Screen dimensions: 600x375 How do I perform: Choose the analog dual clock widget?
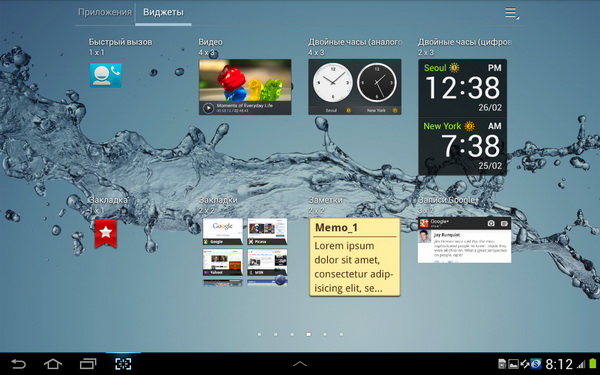355,87
